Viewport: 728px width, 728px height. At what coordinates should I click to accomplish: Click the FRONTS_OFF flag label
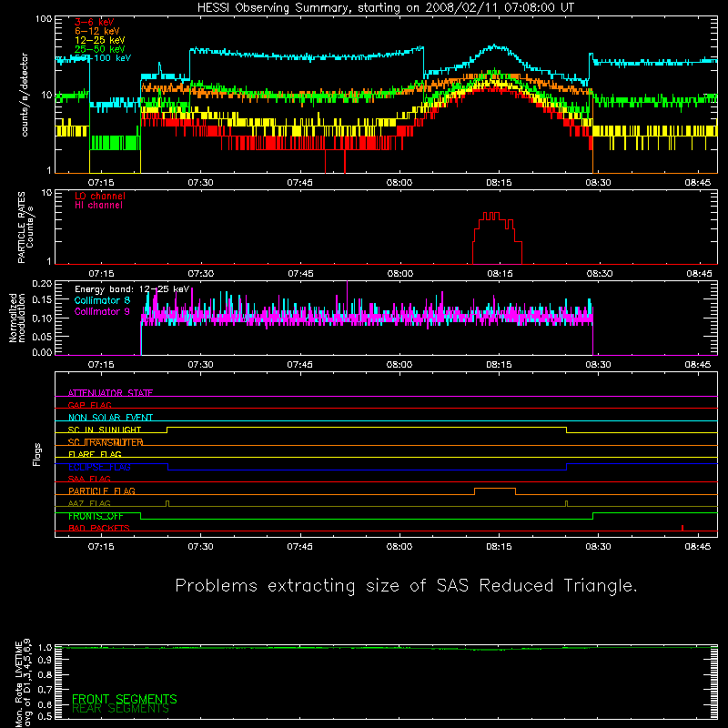click(96, 516)
